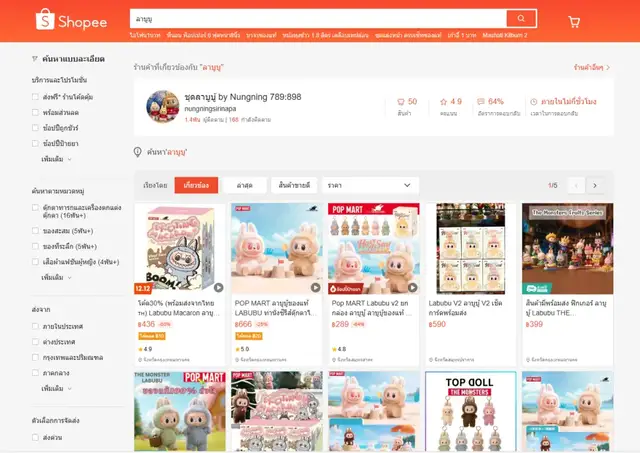Tick the third ship-from location checkbox
Image resolution: width=640 pixels, height=453 pixels.
tap(36, 357)
